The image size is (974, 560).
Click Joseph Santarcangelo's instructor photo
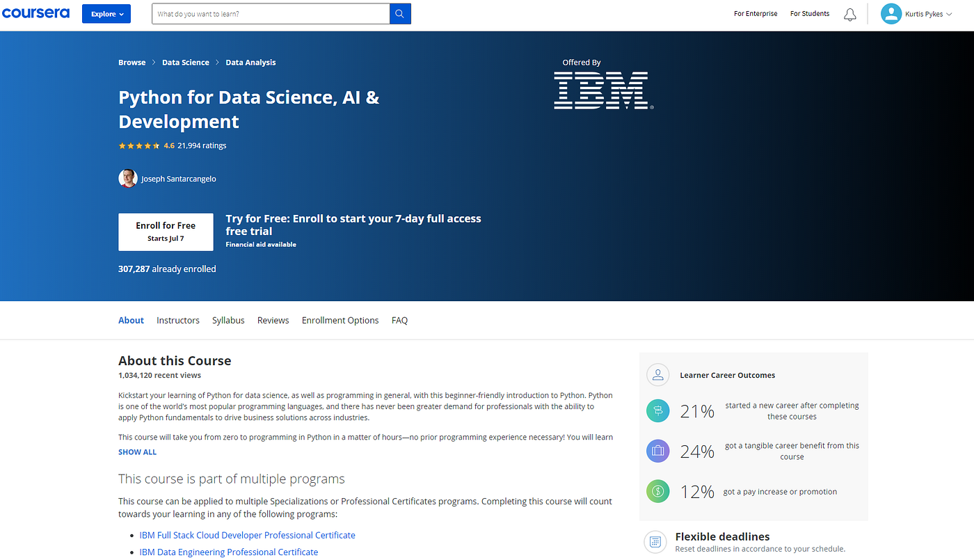click(x=128, y=179)
